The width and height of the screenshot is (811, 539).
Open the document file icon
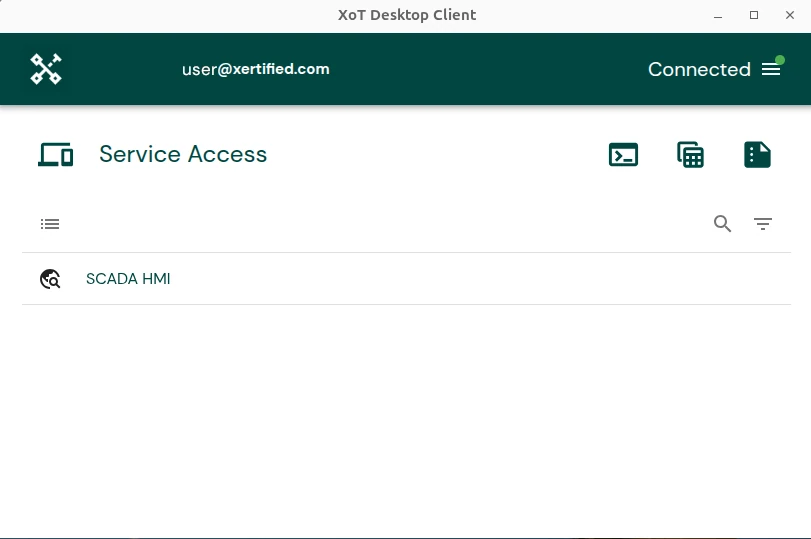point(757,155)
